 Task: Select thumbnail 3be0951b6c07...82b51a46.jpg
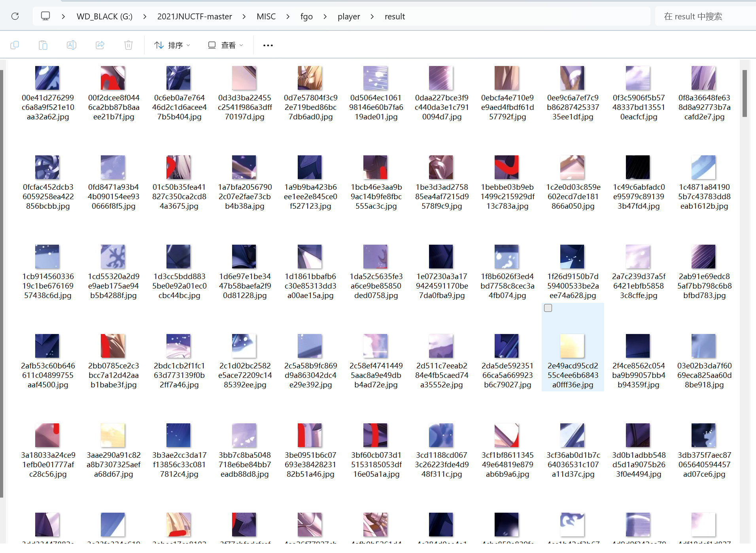pos(310,435)
